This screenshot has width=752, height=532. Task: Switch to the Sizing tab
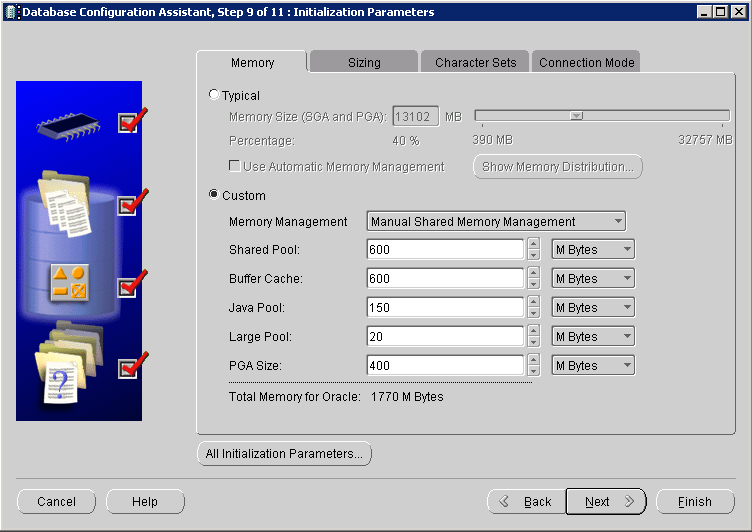(364, 62)
